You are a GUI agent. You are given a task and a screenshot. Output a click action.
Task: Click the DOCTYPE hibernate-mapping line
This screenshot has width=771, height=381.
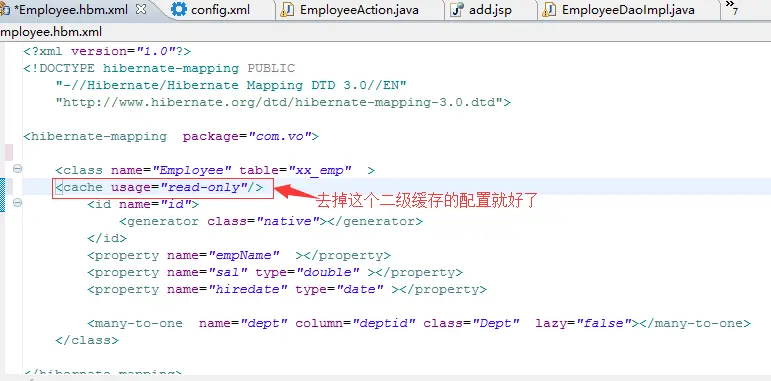159,68
